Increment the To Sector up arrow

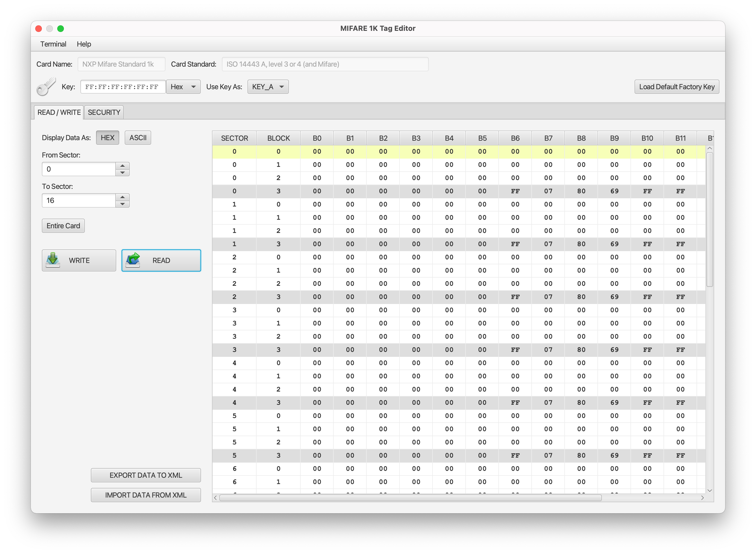coord(122,197)
